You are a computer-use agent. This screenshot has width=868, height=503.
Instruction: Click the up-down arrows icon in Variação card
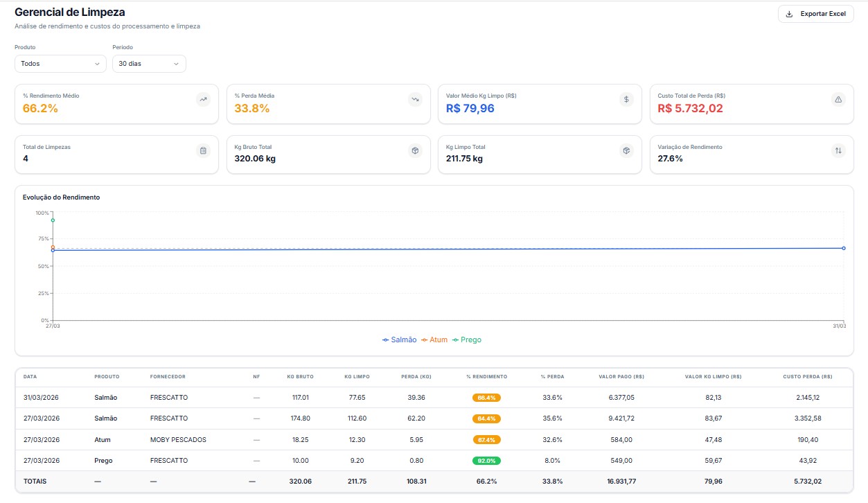[x=838, y=150]
